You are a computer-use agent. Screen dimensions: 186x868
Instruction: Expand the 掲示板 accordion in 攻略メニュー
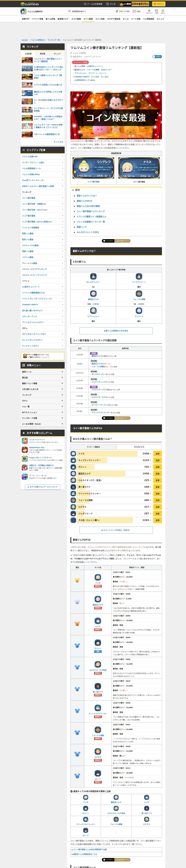coord(43,377)
